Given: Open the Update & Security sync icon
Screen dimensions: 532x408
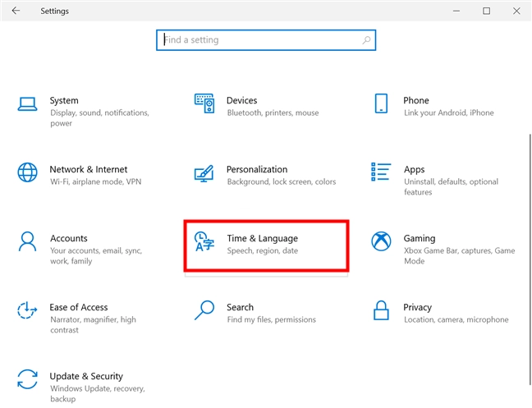Looking at the screenshot, I should (27, 379).
